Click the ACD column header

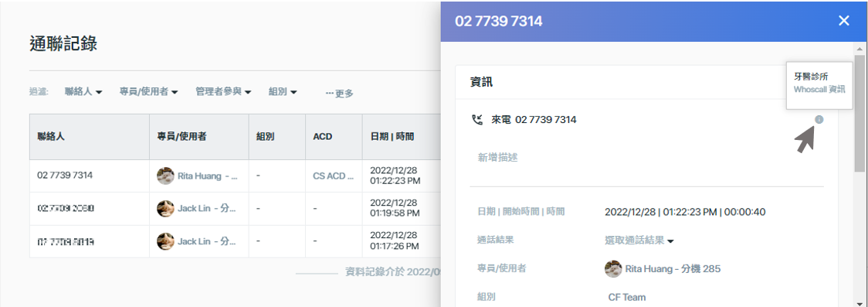tap(334, 137)
